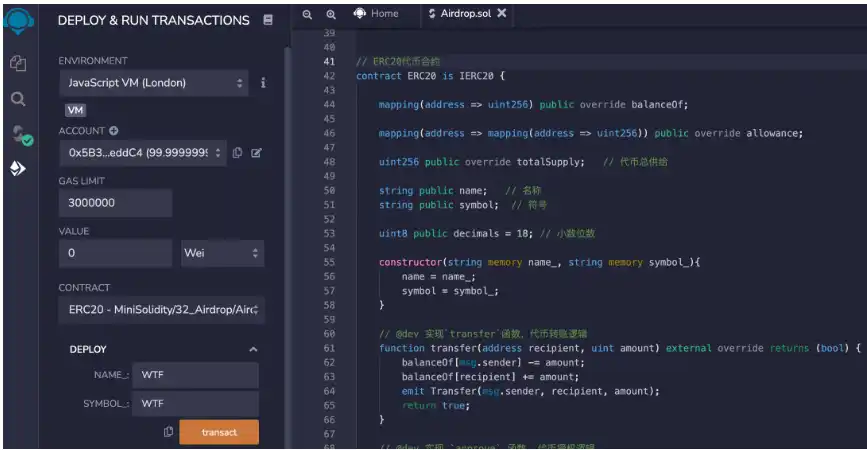Image resolution: width=867 pixels, height=450 pixels.
Task: Click 'name = name_;' code line
Action: point(438,277)
